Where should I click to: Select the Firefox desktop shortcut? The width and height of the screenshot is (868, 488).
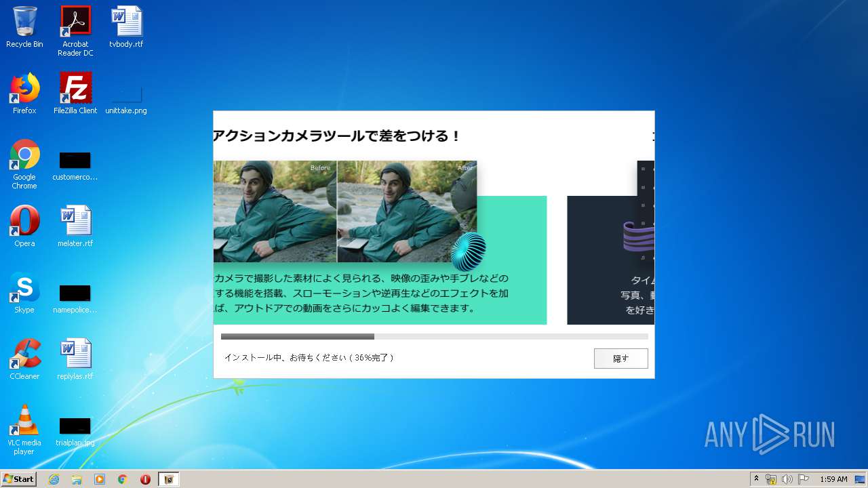(x=24, y=94)
